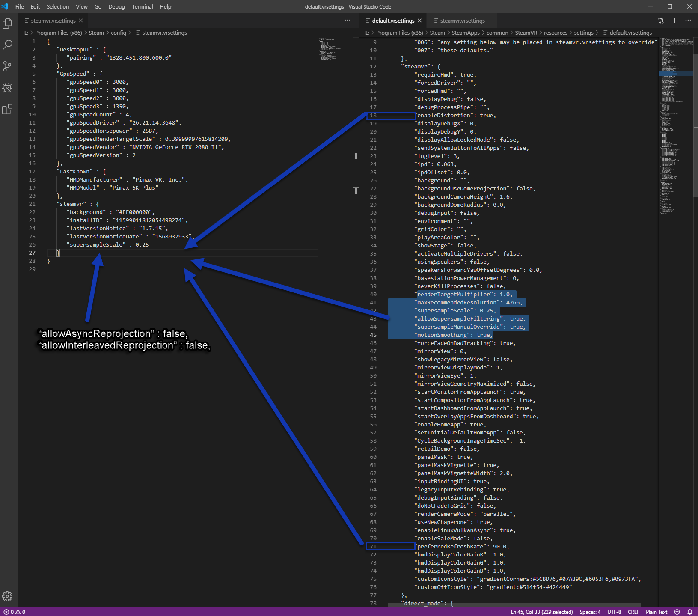Click 'common' in right breadcrumb

(x=497, y=33)
